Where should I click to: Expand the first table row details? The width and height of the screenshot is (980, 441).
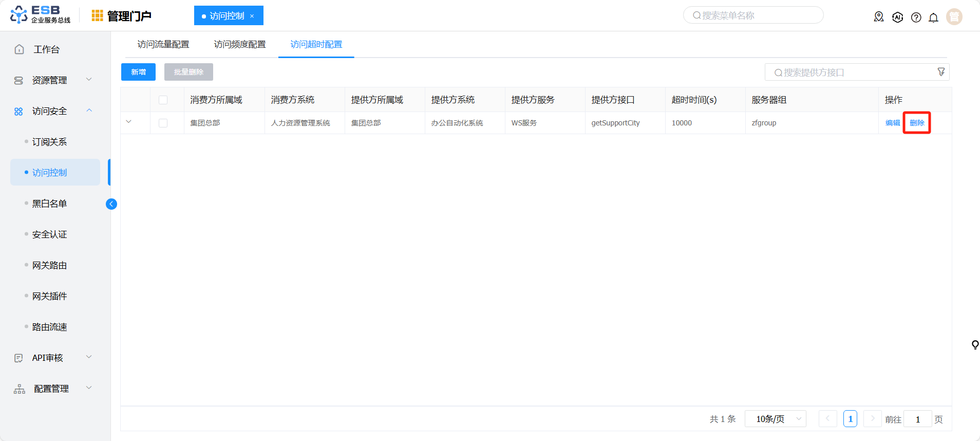[x=129, y=122]
